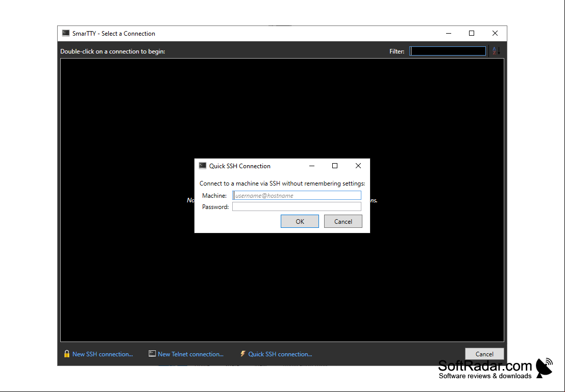Close the Quick SSH Connection dialog window

358,166
